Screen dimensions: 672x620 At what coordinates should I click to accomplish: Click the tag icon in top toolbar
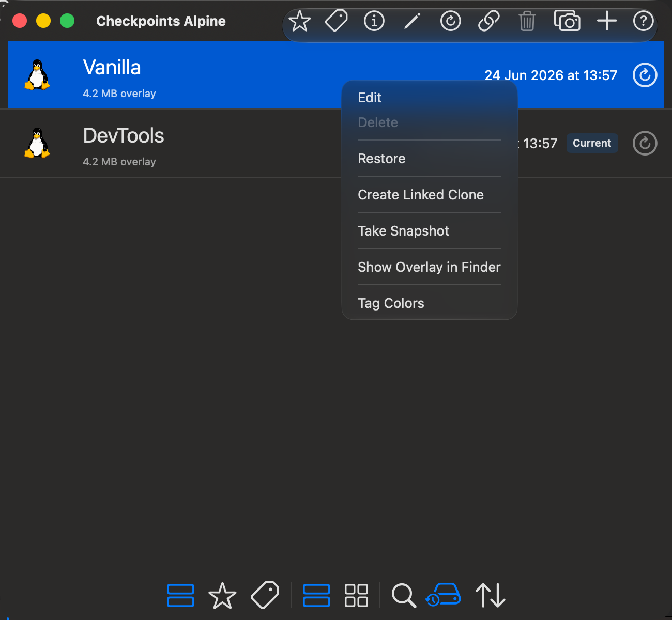[337, 21]
